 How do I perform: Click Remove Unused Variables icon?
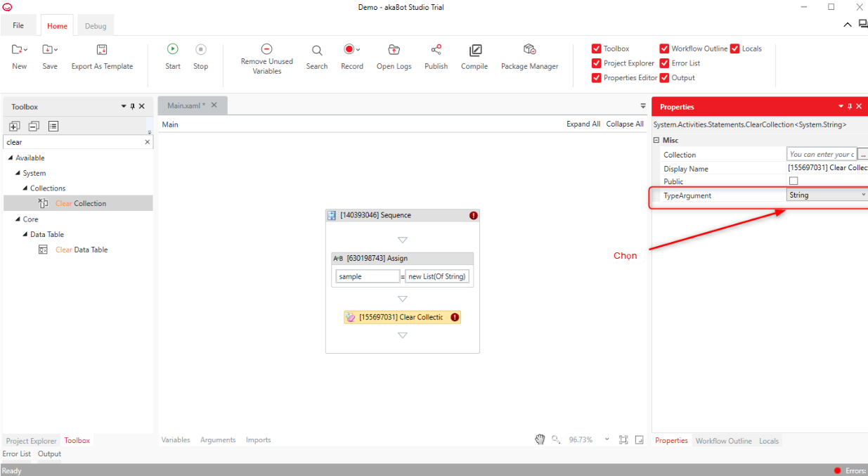point(266,49)
